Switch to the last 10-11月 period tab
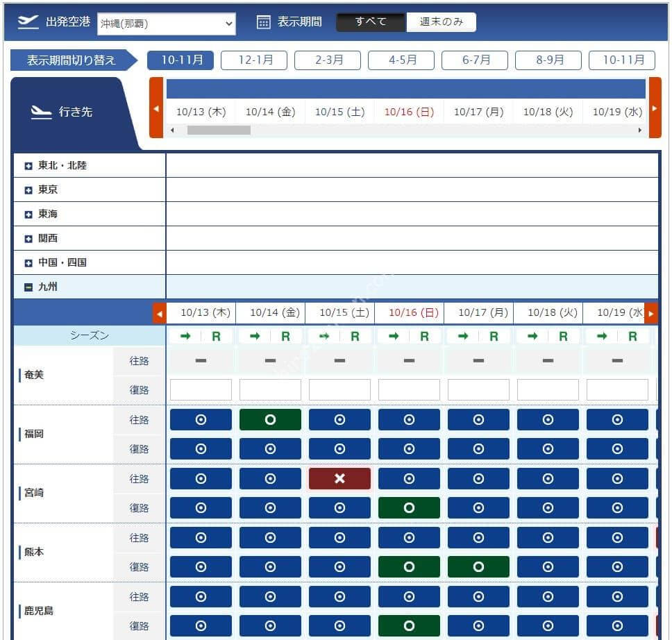This screenshot has height=640, width=672. [622, 60]
